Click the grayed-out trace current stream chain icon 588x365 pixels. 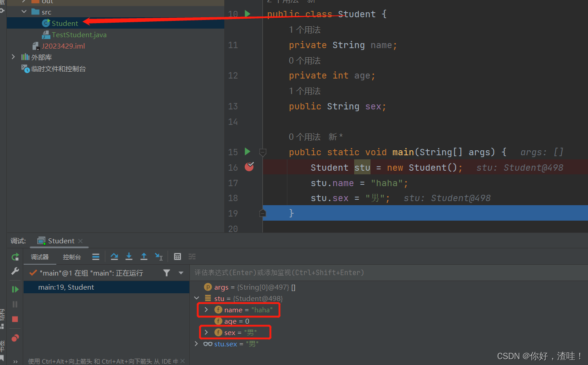(x=192, y=257)
